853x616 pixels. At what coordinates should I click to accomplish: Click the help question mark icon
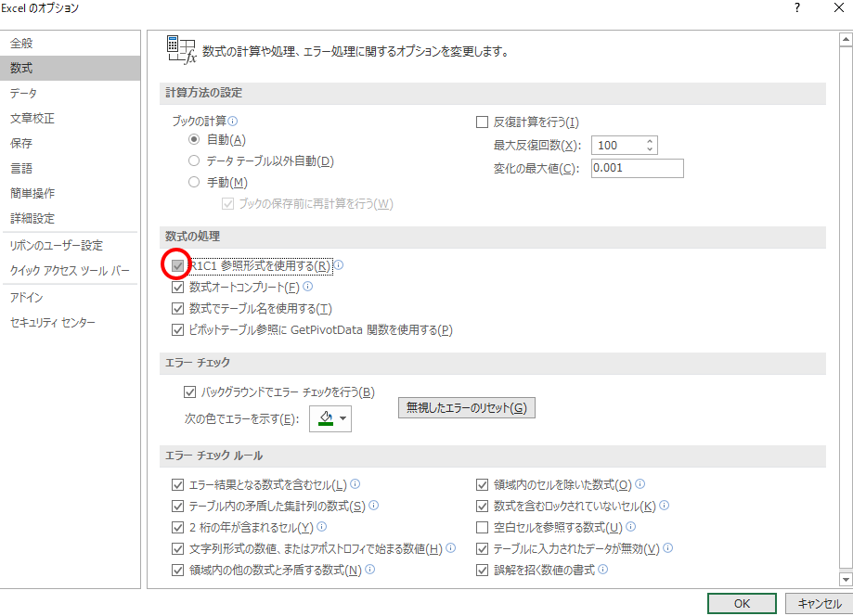pyautogui.click(x=797, y=7)
